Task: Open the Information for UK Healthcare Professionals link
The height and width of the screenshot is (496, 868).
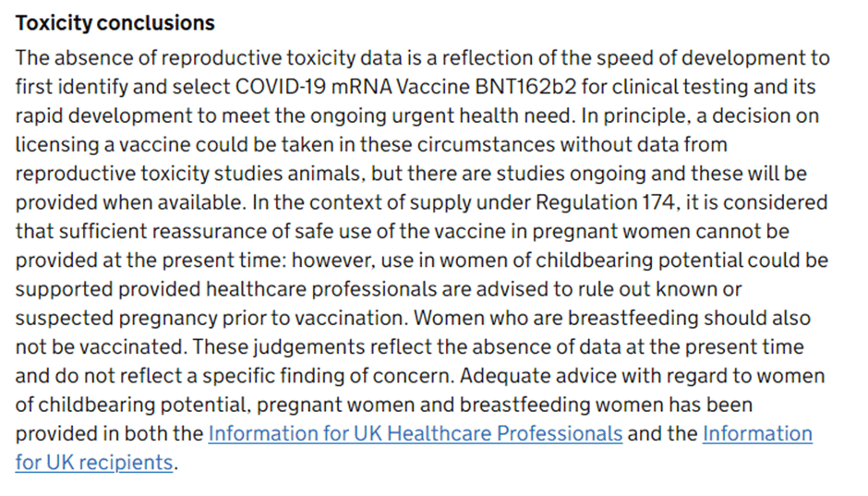Action: coord(416,433)
